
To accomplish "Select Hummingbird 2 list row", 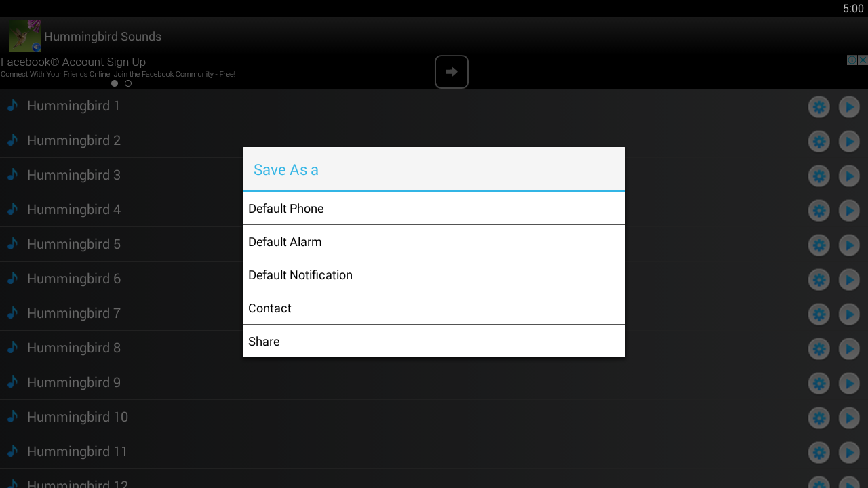I will [x=434, y=140].
